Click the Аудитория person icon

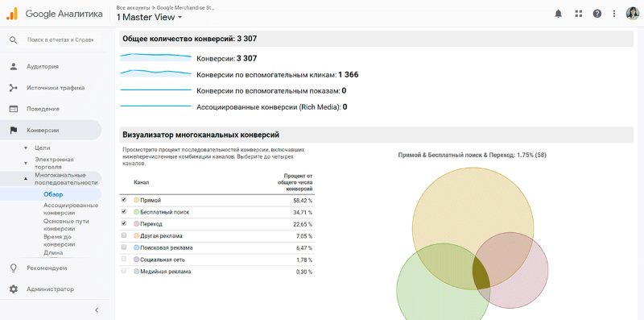(14, 66)
